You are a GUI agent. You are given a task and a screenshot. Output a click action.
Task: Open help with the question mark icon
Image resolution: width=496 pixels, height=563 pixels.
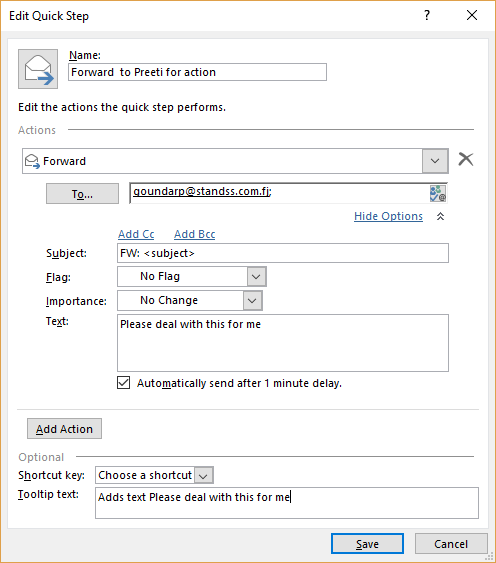pos(427,15)
